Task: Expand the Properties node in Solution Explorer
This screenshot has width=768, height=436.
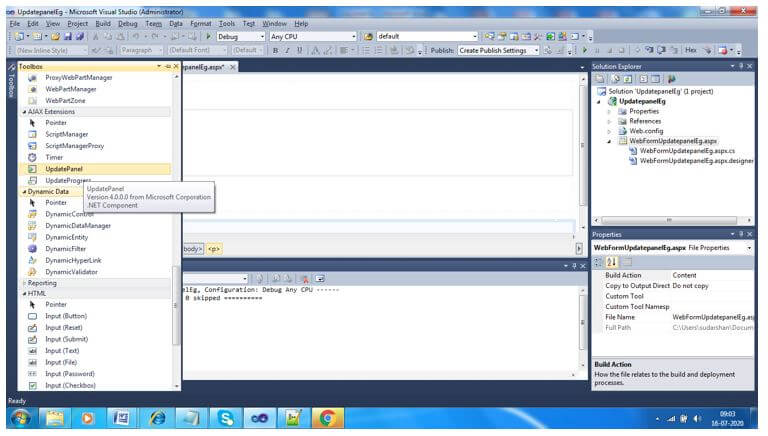Action: coord(609,112)
